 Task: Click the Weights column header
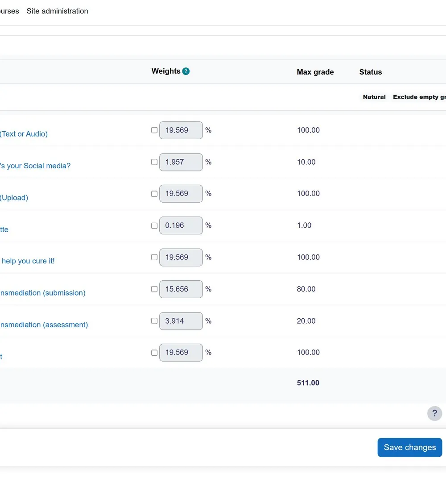[165, 71]
